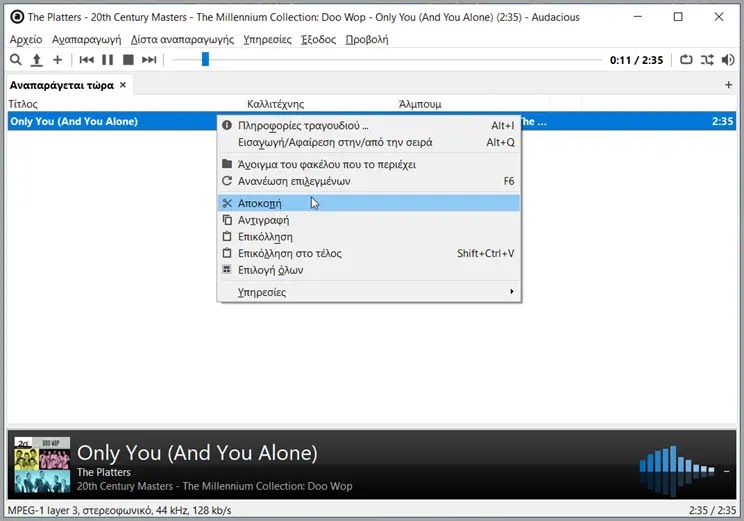Choose Εισαγωγή/Αφαίρεση στην/από την σειρά
Image resolution: width=744 pixels, height=521 pixels.
pos(369,142)
